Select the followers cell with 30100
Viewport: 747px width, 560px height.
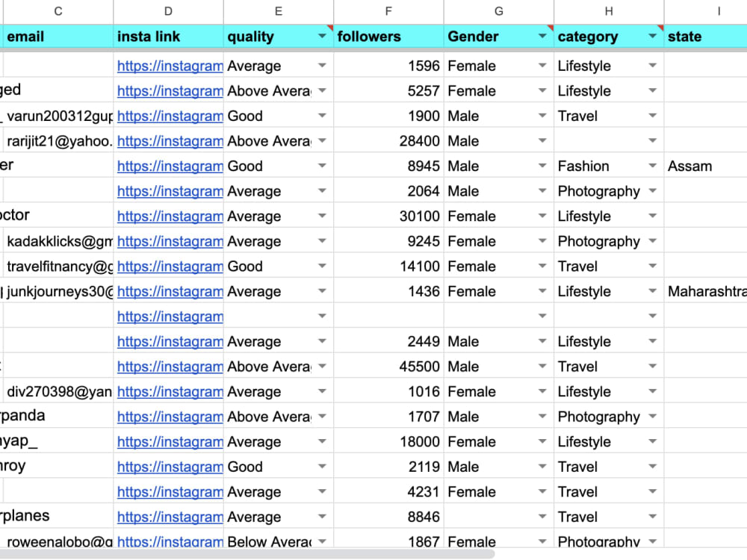[388, 217]
